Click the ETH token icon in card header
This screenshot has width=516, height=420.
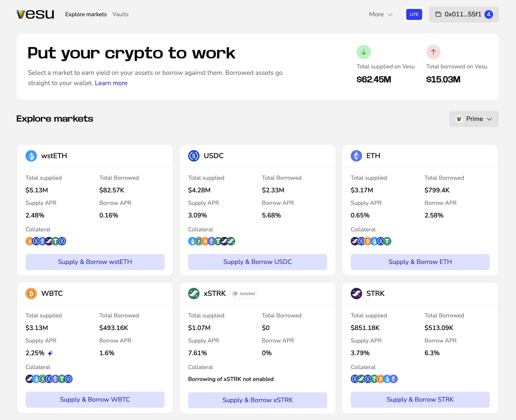point(356,156)
